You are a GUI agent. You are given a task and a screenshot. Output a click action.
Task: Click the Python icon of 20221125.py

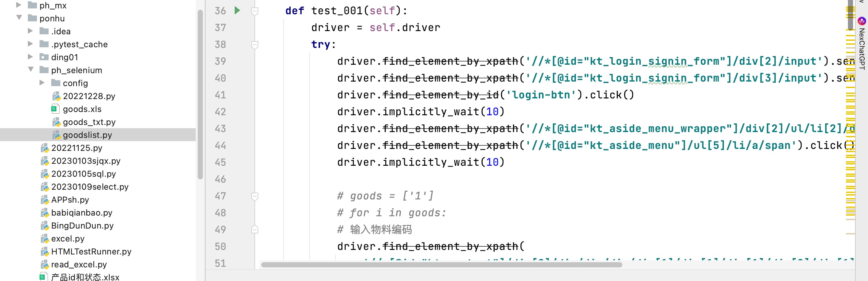point(44,148)
